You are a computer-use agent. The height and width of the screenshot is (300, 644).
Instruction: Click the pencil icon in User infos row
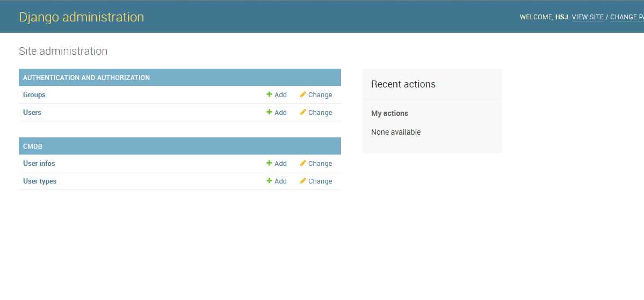(x=303, y=163)
